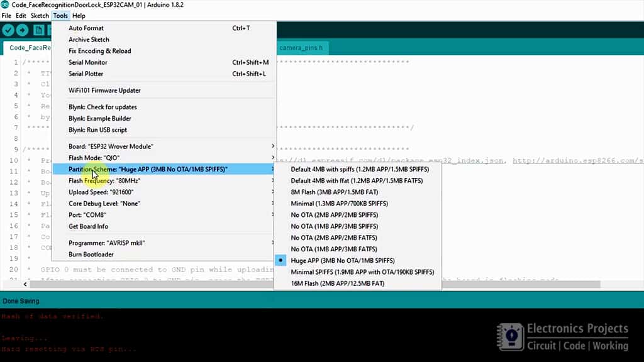644x362 pixels.
Task: Select Default 4MB with spiffs partition
Action: [x=358, y=169]
